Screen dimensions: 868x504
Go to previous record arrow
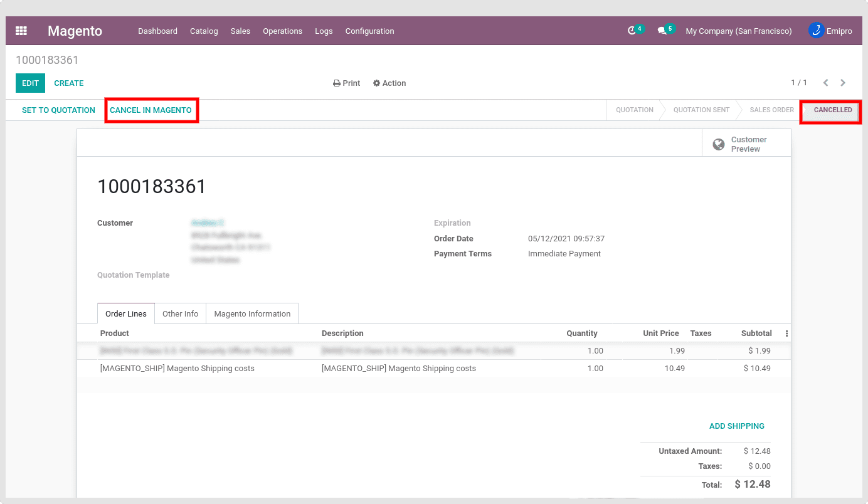click(x=825, y=83)
